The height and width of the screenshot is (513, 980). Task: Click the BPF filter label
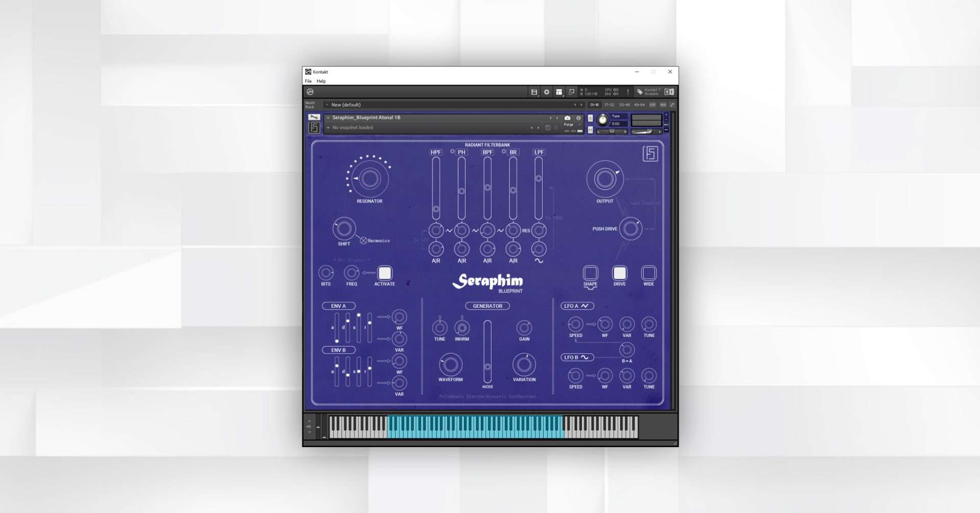coord(487,152)
